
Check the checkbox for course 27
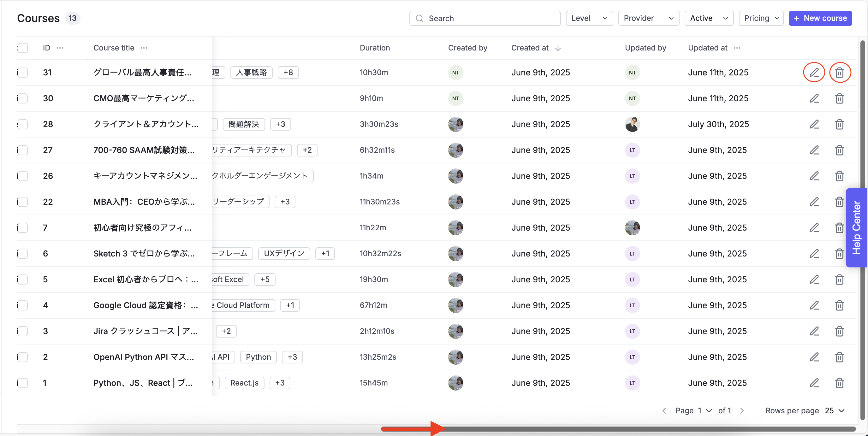click(23, 150)
